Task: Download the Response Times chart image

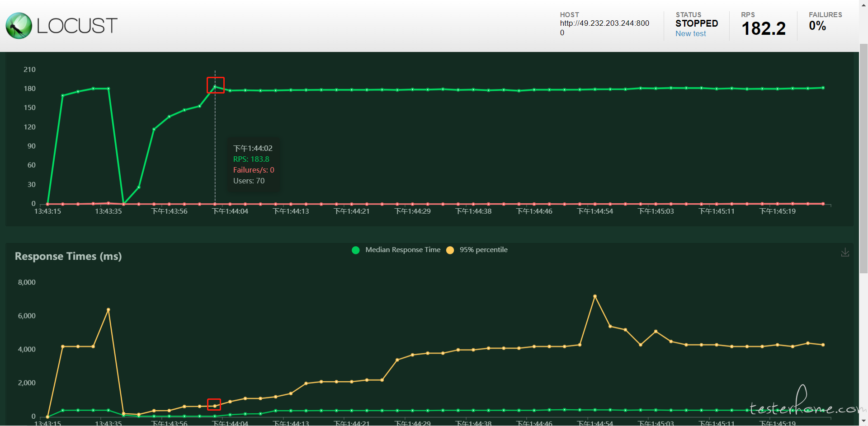Action: [x=845, y=253]
